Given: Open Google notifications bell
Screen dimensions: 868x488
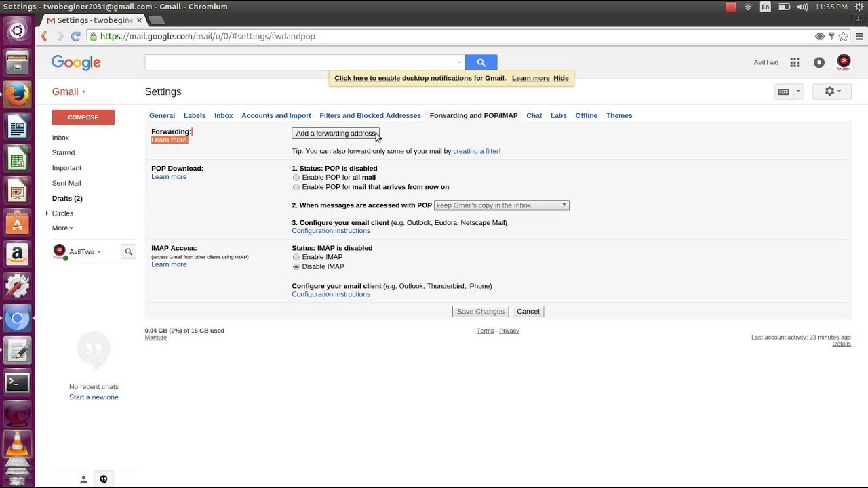Looking at the screenshot, I should point(819,62).
